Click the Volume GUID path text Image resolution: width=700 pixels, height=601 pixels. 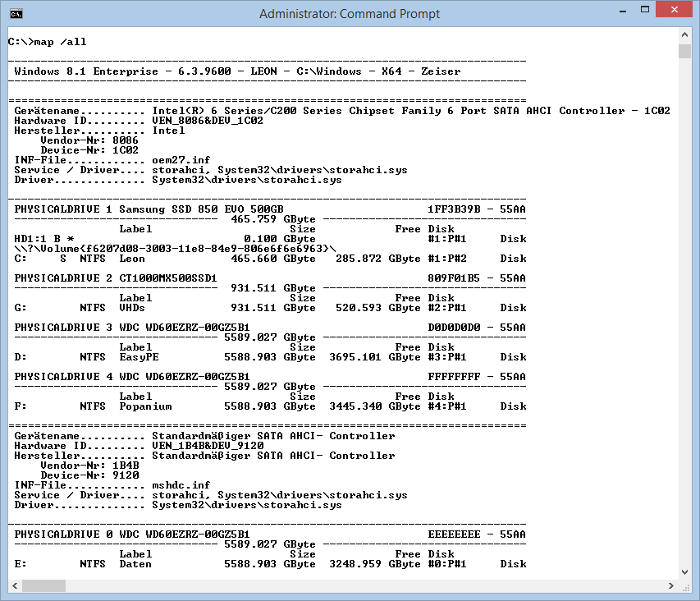pyautogui.click(x=175, y=249)
